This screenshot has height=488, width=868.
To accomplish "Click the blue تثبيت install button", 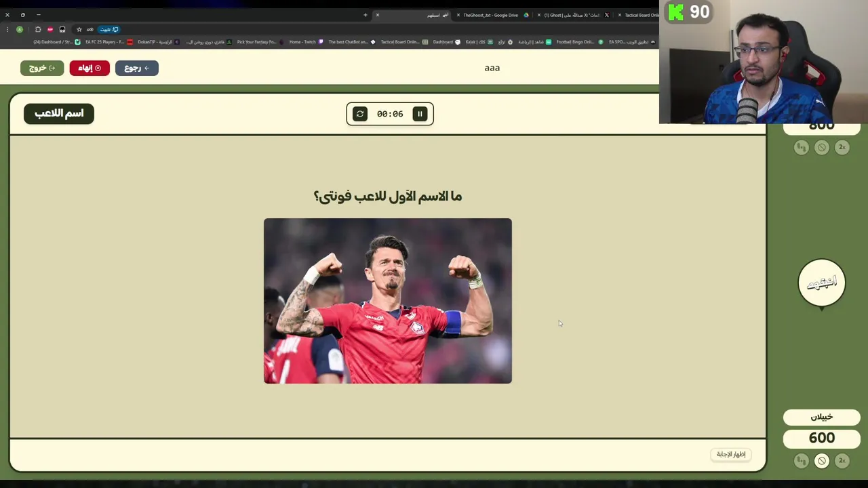I will 109,29.
